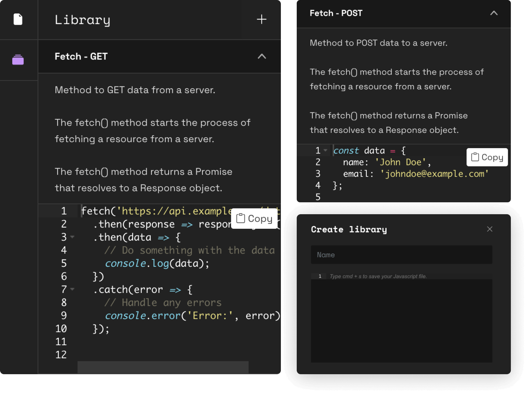532x398 pixels.
Task: Click the horizontal scrollbar under GET code
Action: click(163, 367)
